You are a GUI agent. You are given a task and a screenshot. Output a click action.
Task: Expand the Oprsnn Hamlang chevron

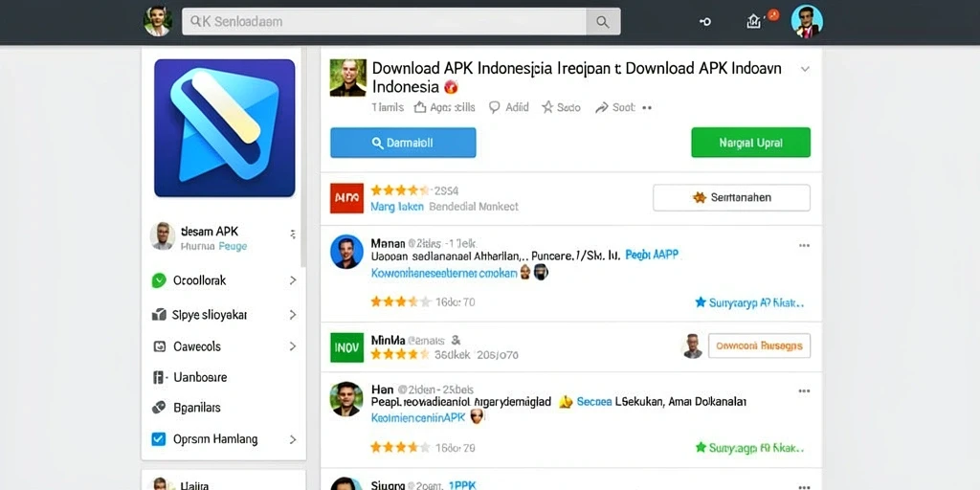click(x=293, y=439)
